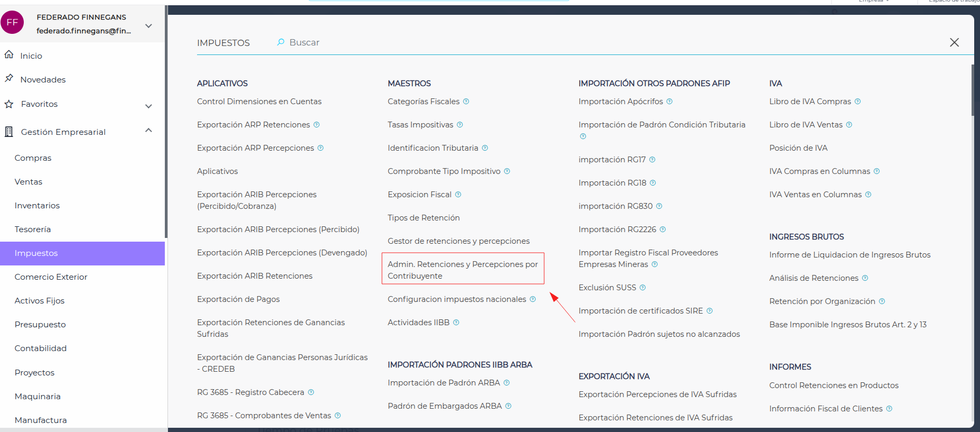This screenshot has height=432, width=980.
Task: Open help icon next to Actividades IIBB
Action: (x=456, y=323)
